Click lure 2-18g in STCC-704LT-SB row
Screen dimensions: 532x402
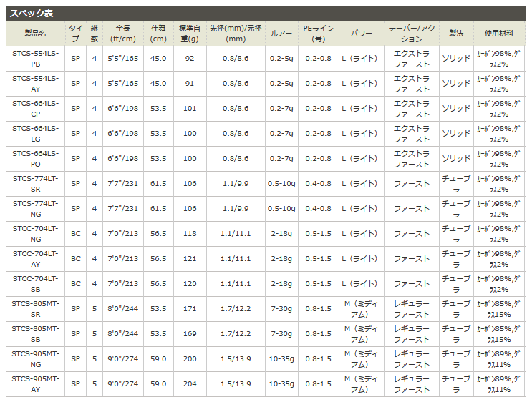(x=281, y=284)
